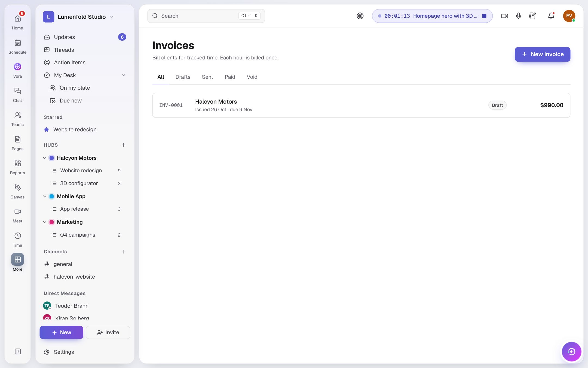588x368 pixels.
Task: Start a video call from the top bar
Action: pyautogui.click(x=504, y=16)
